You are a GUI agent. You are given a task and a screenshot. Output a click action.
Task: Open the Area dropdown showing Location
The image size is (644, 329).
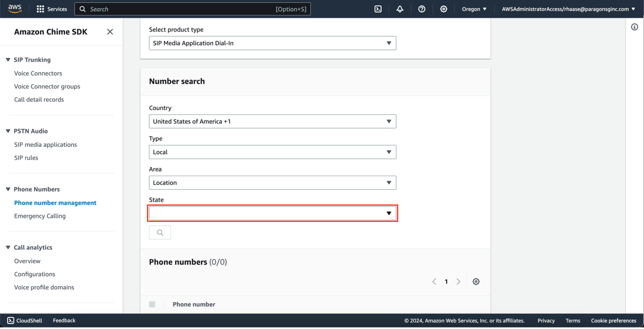coord(272,183)
